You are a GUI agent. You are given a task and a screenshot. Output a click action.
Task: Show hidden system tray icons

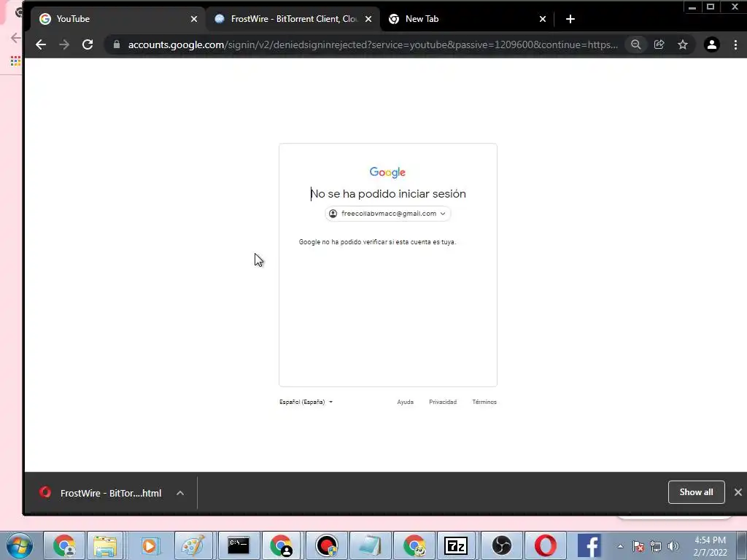(x=620, y=546)
